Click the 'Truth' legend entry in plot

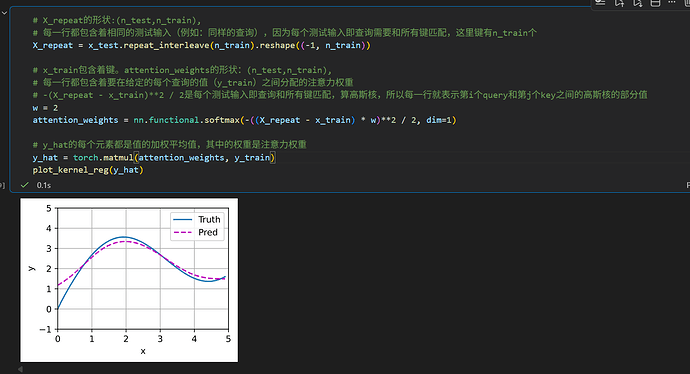[196, 219]
